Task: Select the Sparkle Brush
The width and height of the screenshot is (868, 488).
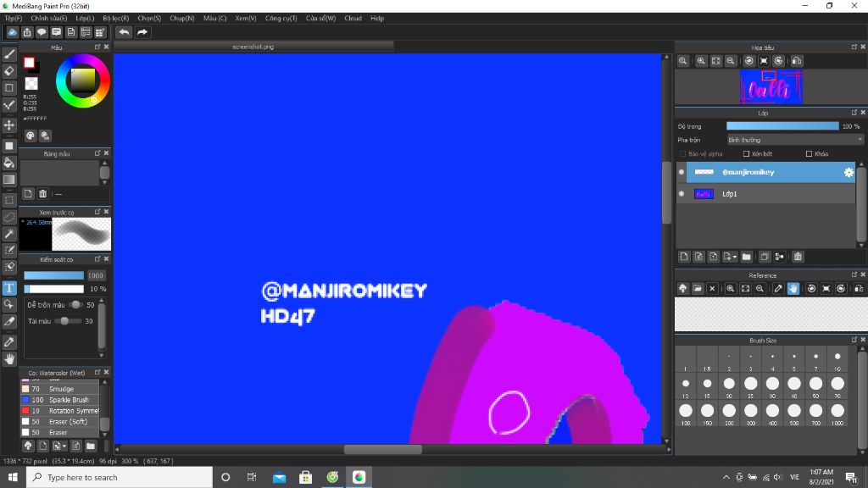Action: 60,400
